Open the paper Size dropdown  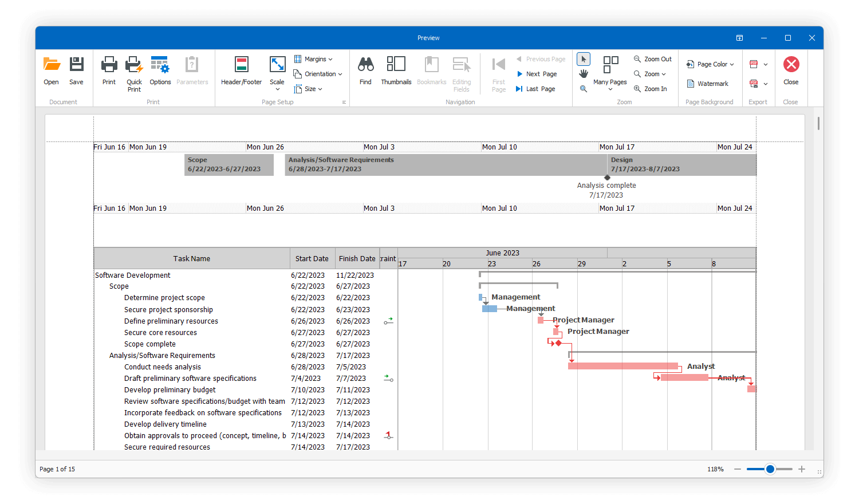pos(308,89)
